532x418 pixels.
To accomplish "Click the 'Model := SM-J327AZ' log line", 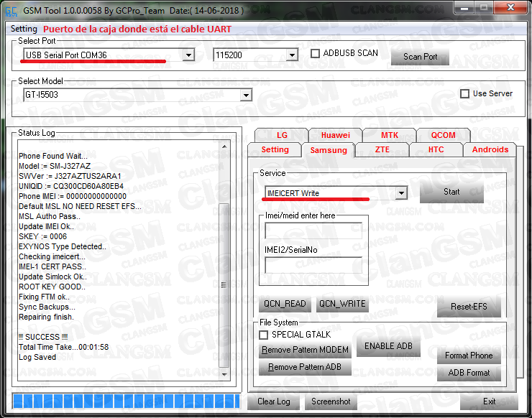I will (x=55, y=166).
